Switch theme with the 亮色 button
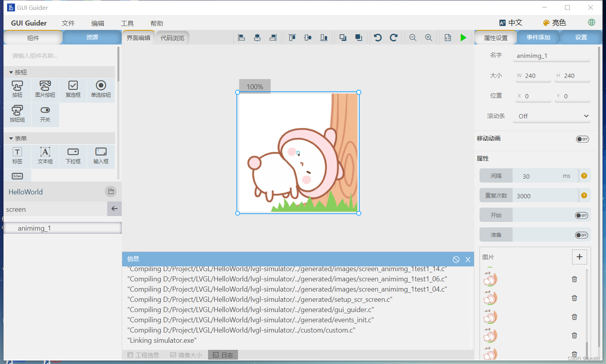 pos(554,22)
